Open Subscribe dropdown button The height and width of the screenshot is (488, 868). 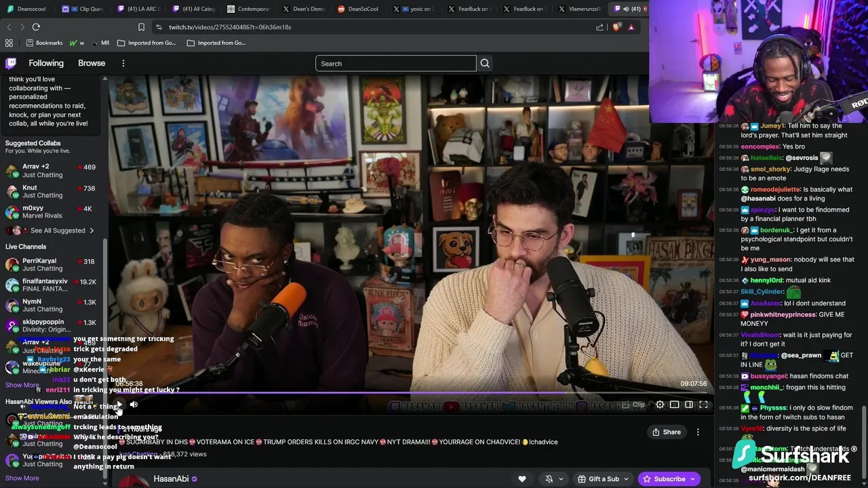pos(669,479)
